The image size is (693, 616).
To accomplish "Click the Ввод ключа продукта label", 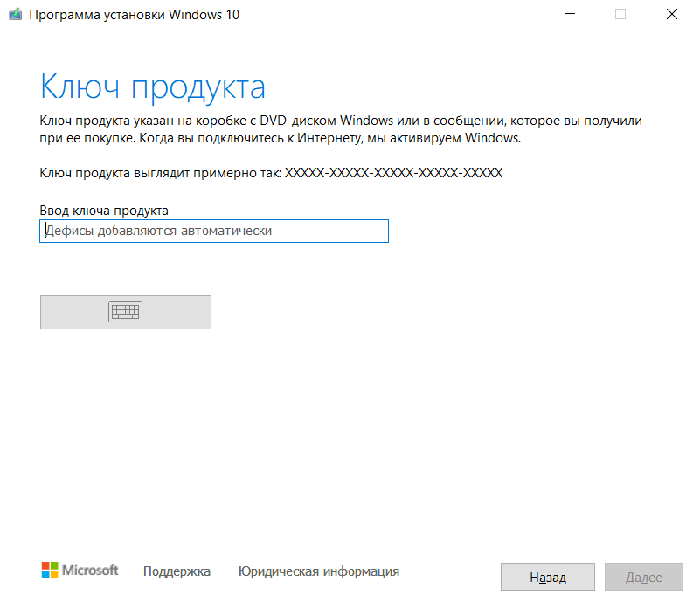I will 104,211.
